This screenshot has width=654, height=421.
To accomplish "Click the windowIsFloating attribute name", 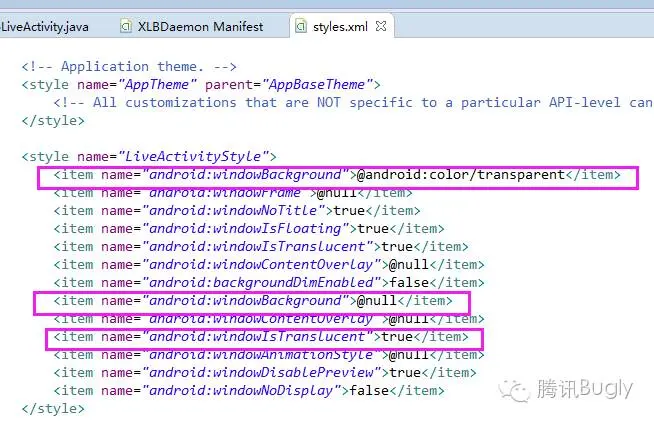I will click(x=245, y=229).
